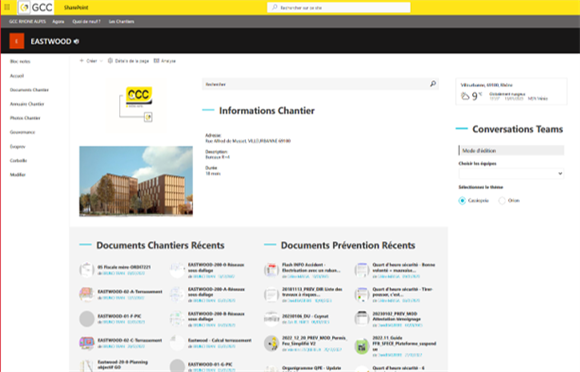Expand the Créer dropdown arrow

(x=101, y=61)
